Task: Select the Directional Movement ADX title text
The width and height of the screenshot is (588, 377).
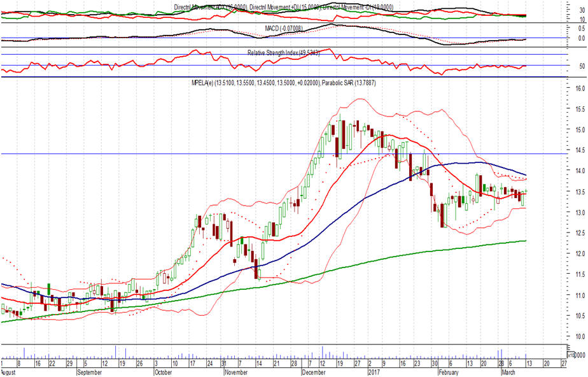Action: [211, 7]
